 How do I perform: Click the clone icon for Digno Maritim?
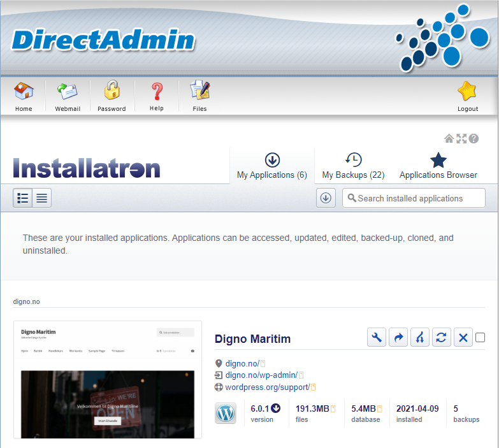tap(420, 337)
